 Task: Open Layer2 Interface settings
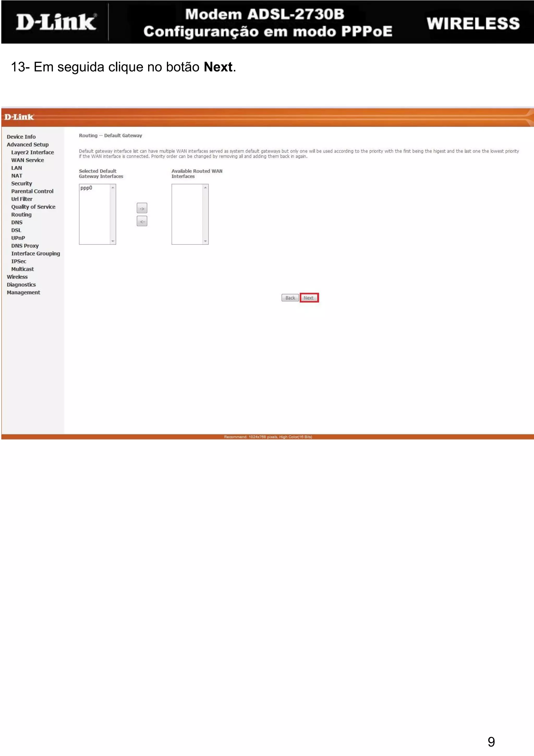(32, 152)
